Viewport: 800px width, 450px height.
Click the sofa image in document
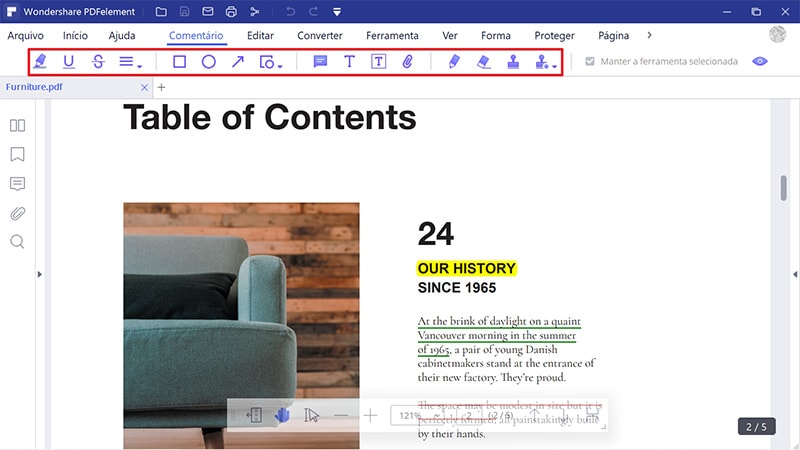click(241, 326)
